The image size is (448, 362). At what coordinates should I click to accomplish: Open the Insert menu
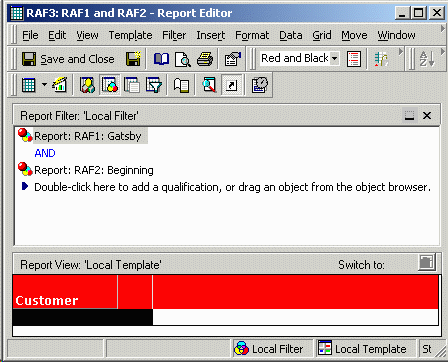[211, 35]
